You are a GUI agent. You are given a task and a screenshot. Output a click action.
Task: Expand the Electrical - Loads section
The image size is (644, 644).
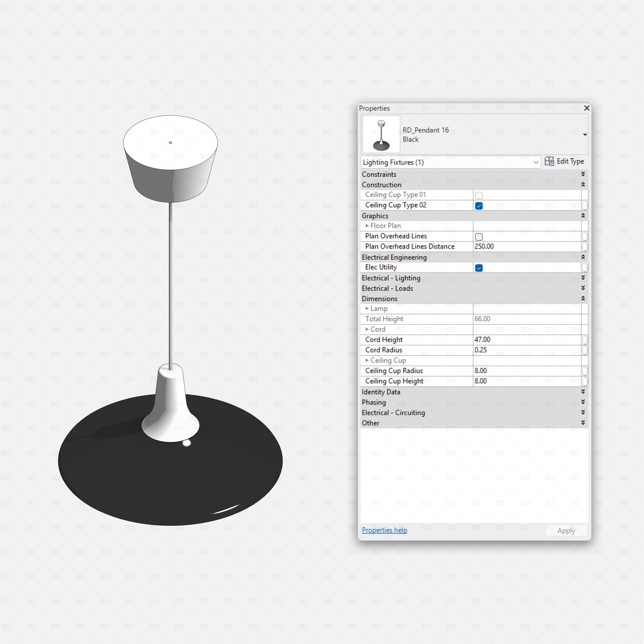point(583,288)
